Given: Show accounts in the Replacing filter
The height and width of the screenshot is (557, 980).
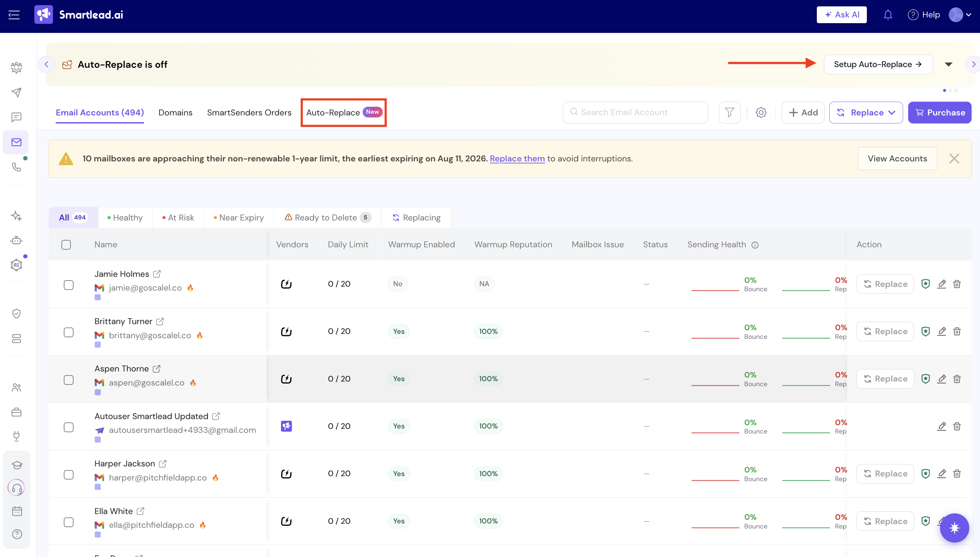Looking at the screenshot, I should point(416,218).
